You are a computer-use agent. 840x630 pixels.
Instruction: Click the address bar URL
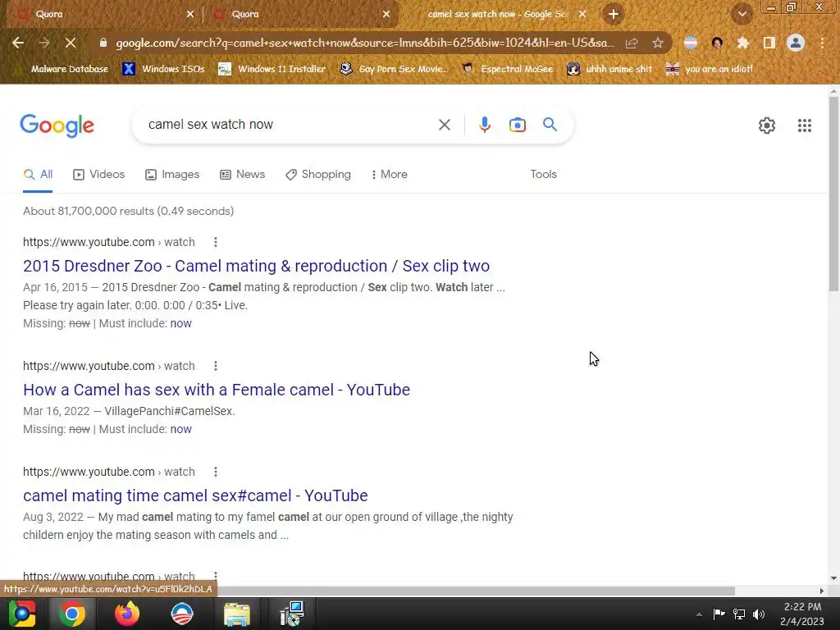point(364,43)
